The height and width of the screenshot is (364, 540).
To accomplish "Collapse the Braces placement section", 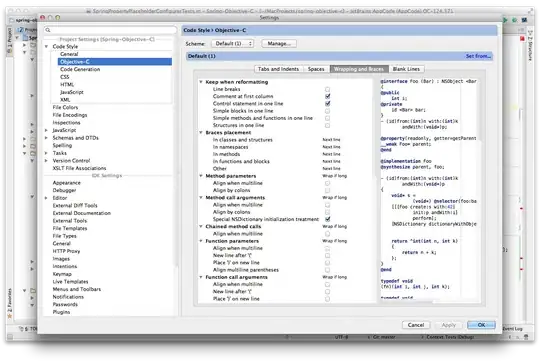I will pyautogui.click(x=201, y=133).
